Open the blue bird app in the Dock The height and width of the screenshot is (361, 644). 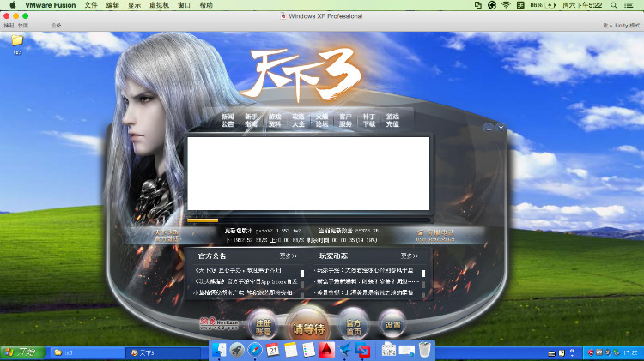click(x=344, y=350)
